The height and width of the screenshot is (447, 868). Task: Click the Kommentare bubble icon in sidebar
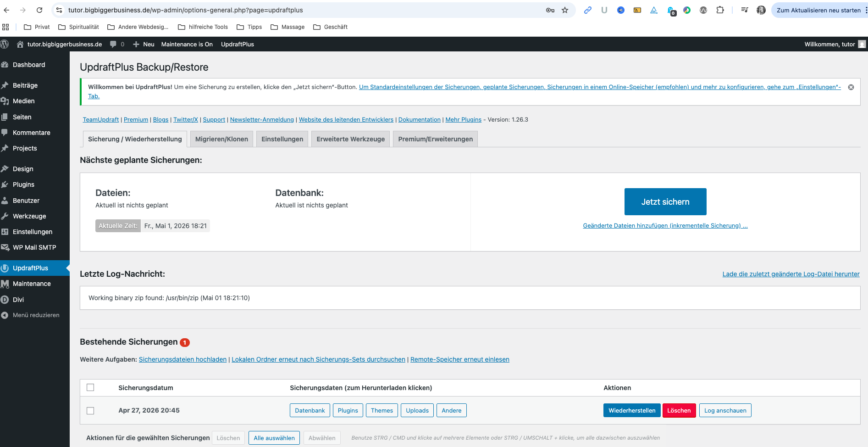[x=5, y=133]
